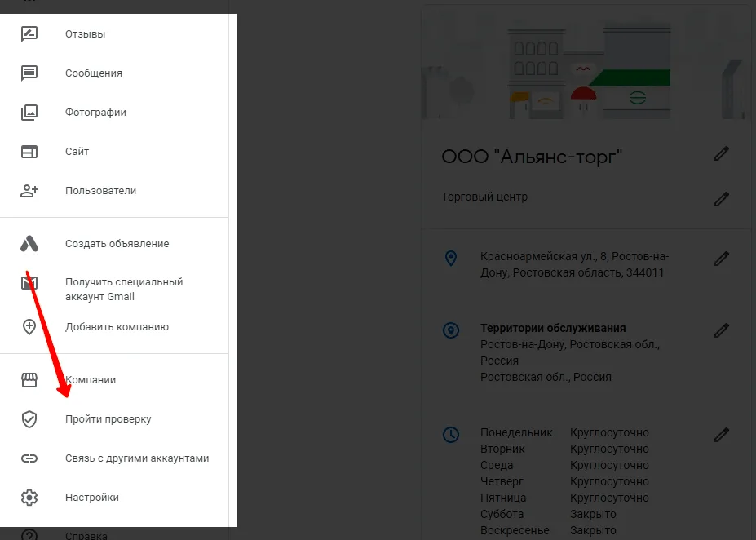
Task: Click the Добавить компанию pin-plus icon
Action: 29,327
